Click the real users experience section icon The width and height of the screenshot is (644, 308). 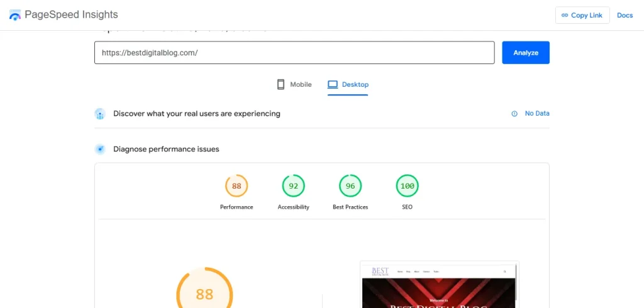click(x=100, y=114)
